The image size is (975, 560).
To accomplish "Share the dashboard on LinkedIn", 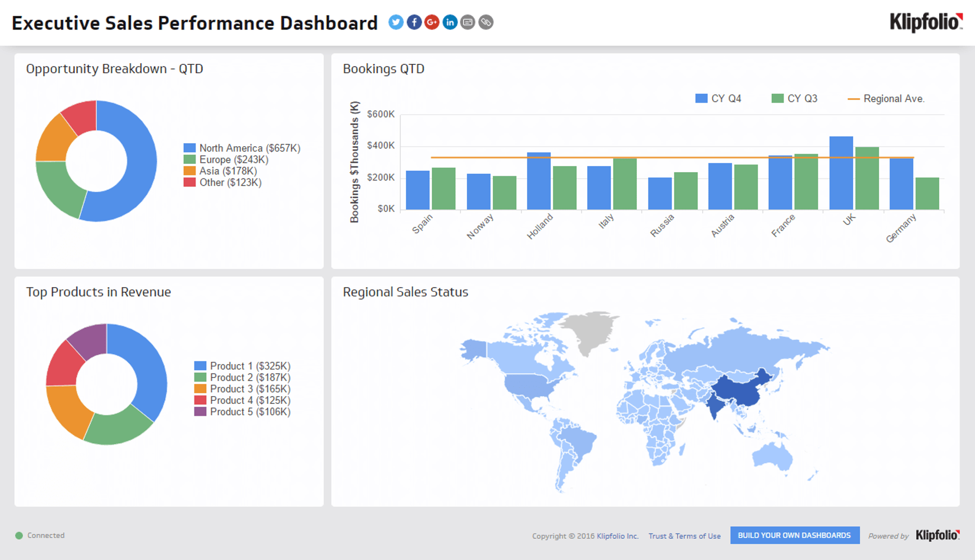I will tap(450, 22).
